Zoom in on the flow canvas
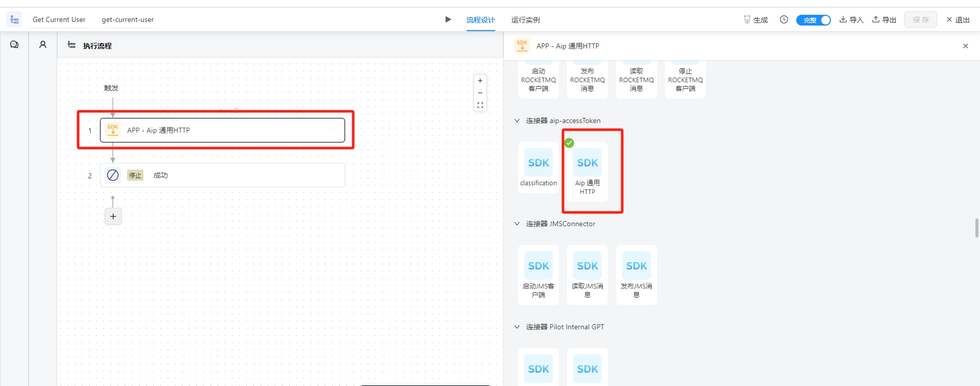This screenshot has height=386, width=980. pyautogui.click(x=480, y=81)
